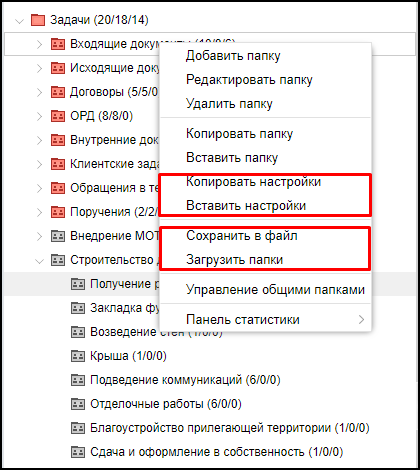Click the Договоры folder icon

coord(58,92)
